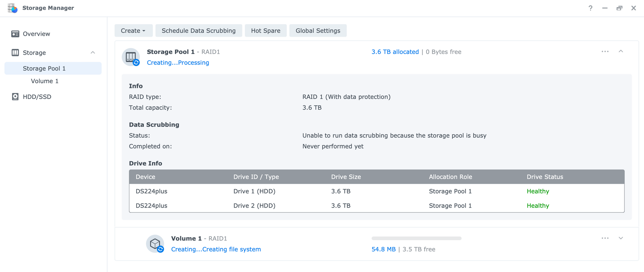Select Volume 1 in the sidebar
The width and height of the screenshot is (644, 272).
tap(45, 81)
